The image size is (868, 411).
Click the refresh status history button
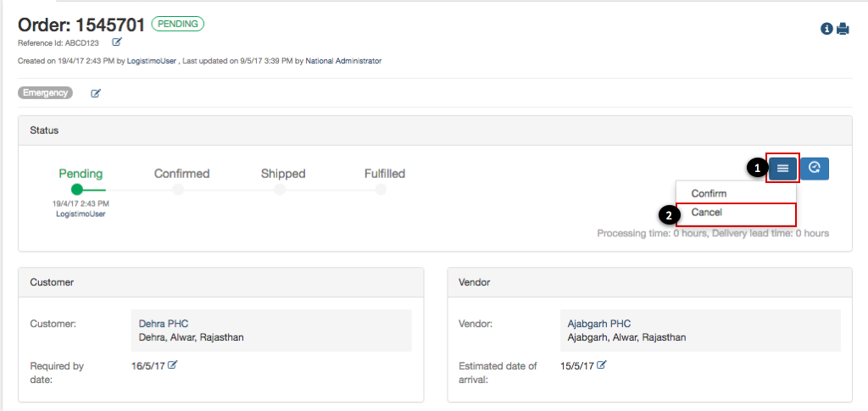815,168
